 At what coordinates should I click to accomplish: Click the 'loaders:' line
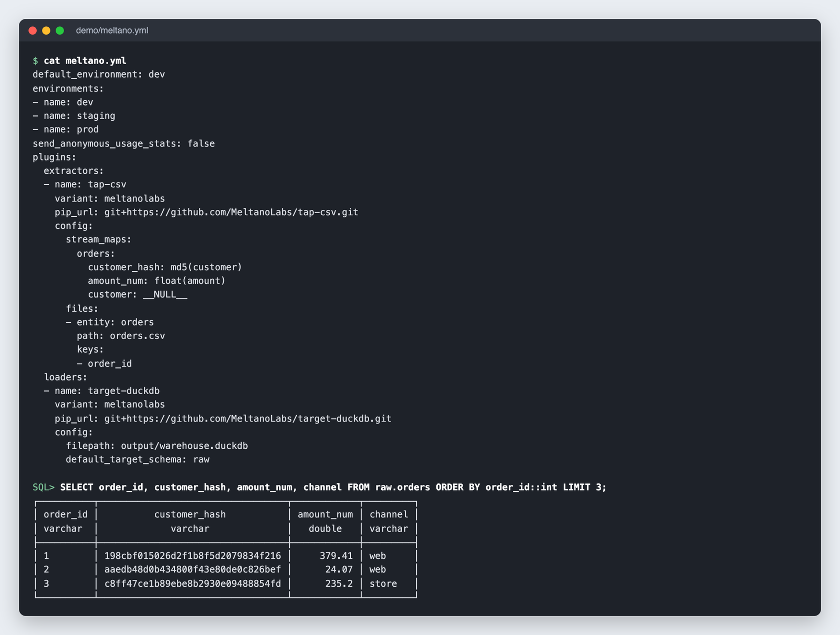pos(66,378)
